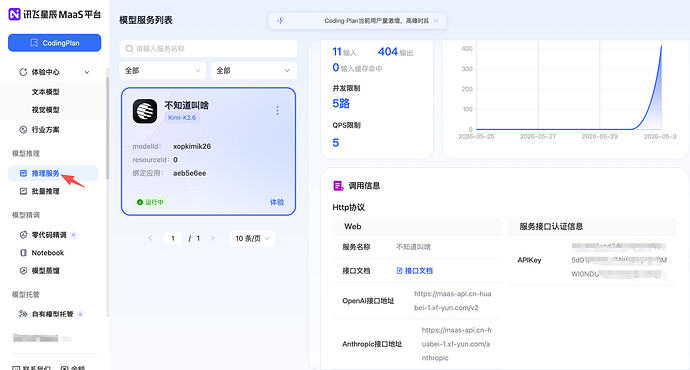The image size is (690, 370).
Task: Click the 11 input token count
Action: pos(337,51)
